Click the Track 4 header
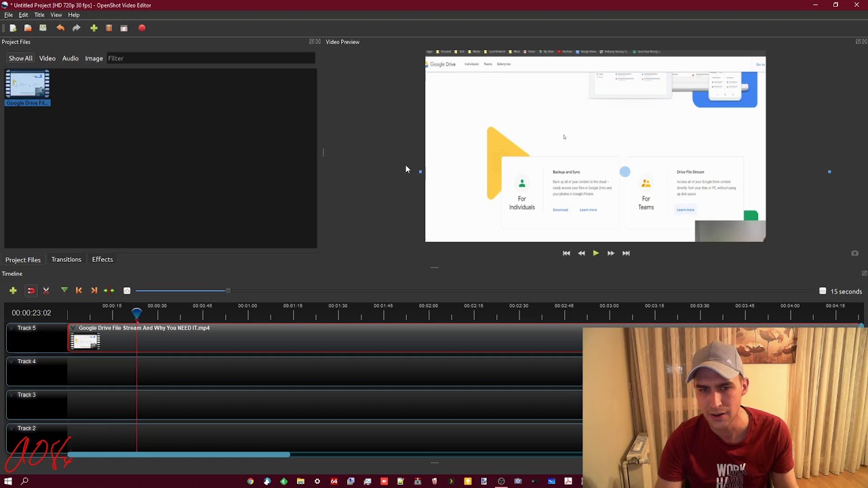The height and width of the screenshot is (488, 868). (x=37, y=371)
